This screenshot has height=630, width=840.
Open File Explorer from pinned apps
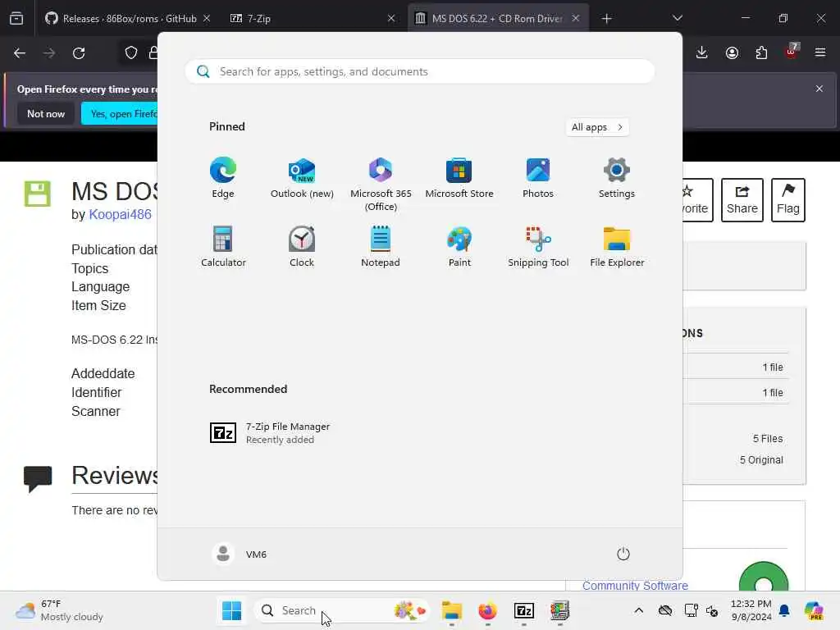coord(617,246)
